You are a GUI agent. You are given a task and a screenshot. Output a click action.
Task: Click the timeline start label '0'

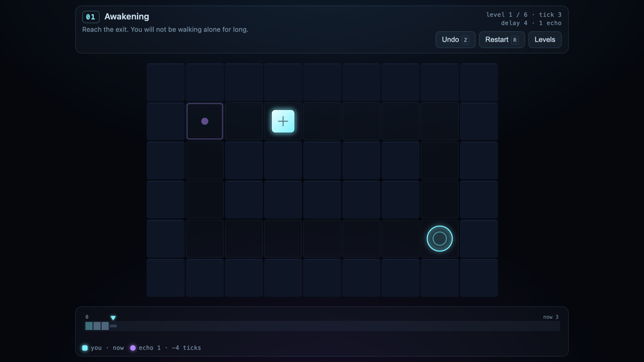87,317
